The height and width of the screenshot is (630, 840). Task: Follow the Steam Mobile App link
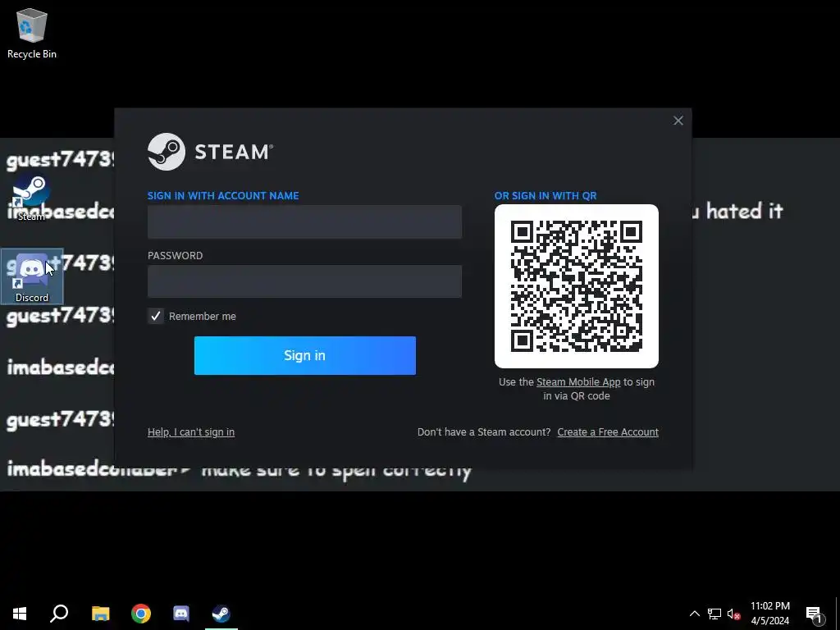pos(578,382)
